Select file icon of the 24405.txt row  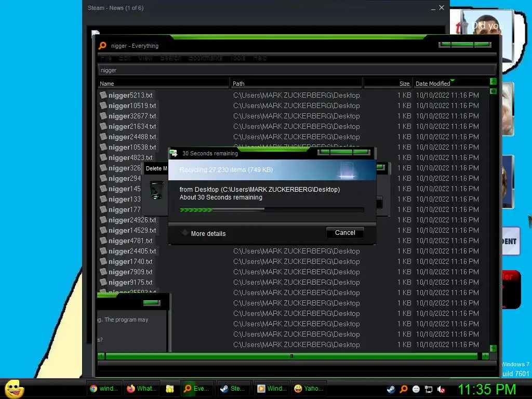pyautogui.click(x=103, y=251)
